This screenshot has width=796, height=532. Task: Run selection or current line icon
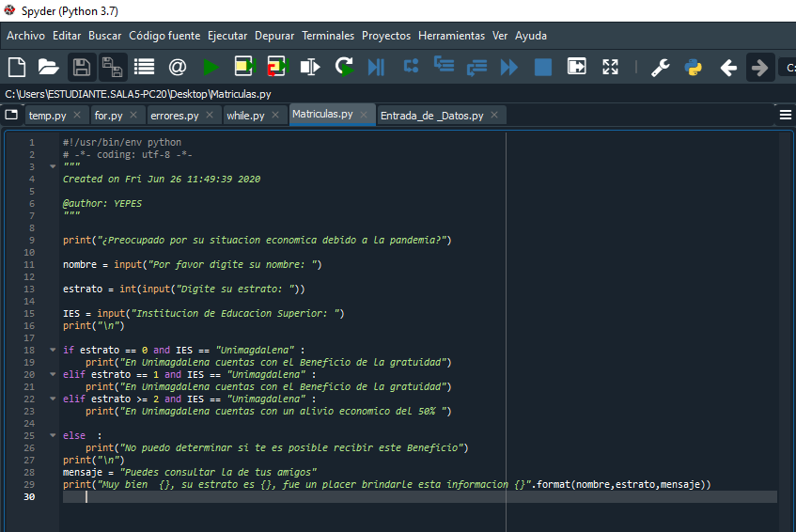pyautogui.click(x=310, y=67)
